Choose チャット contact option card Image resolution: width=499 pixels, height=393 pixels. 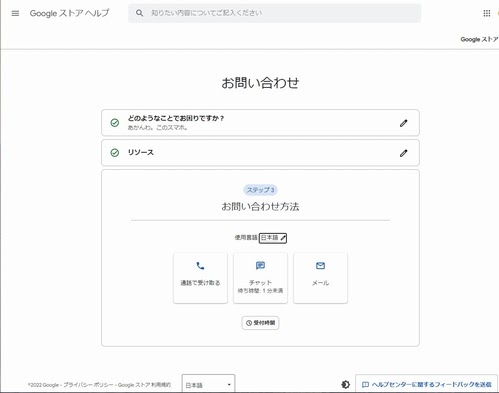pos(260,278)
